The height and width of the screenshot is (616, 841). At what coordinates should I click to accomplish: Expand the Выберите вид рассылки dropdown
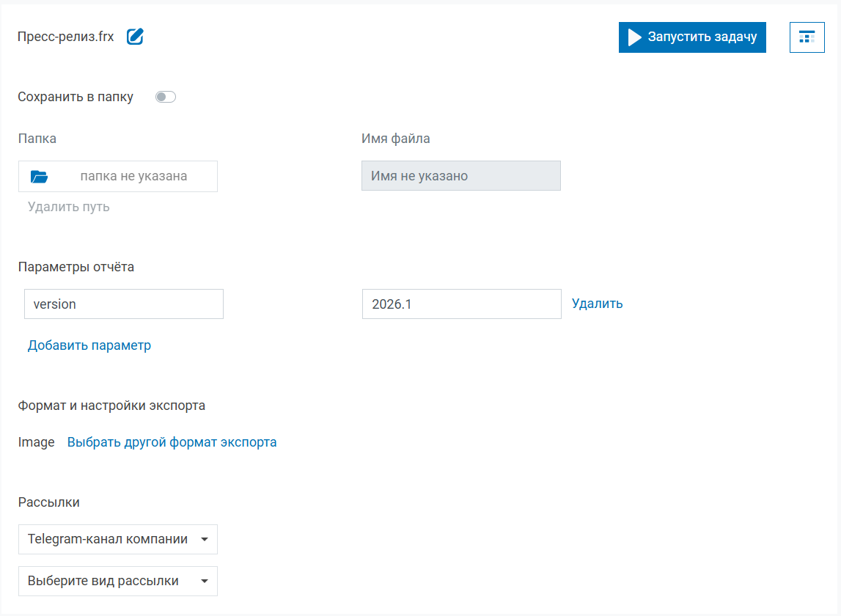click(x=117, y=581)
